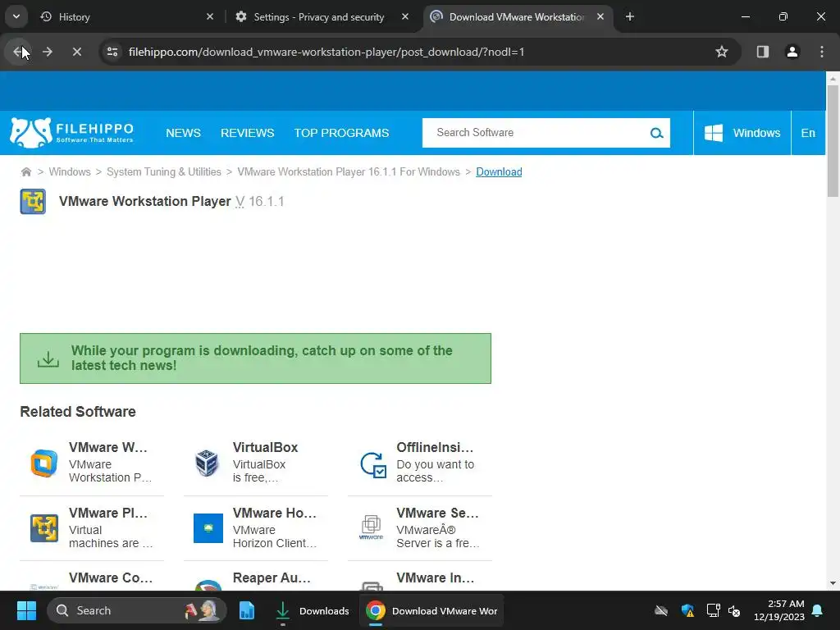Open the Windows Start menu

coord(26,610)
